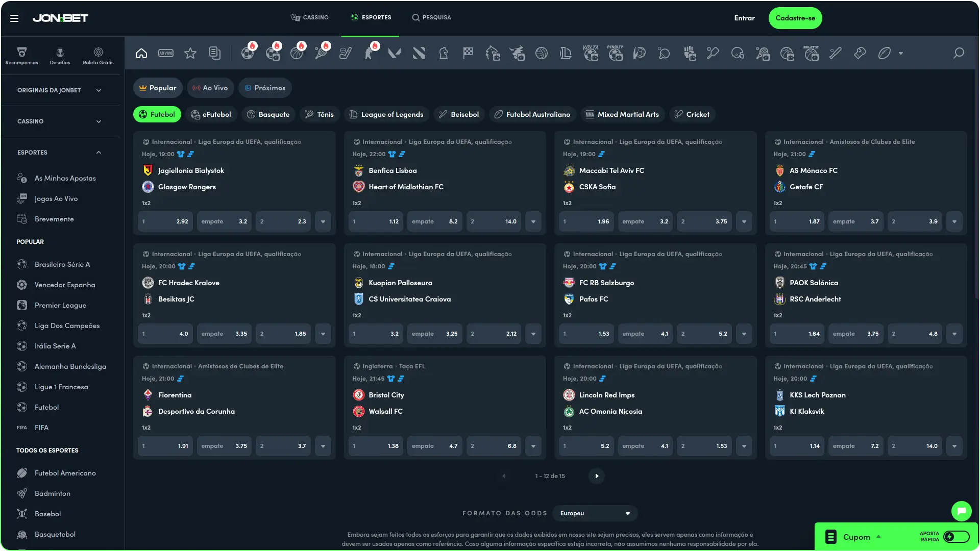The height and width of the screenshot is (551, 980).
Task: Filter by Mixed Martial Arts chip
Action: tap(622, 114)
